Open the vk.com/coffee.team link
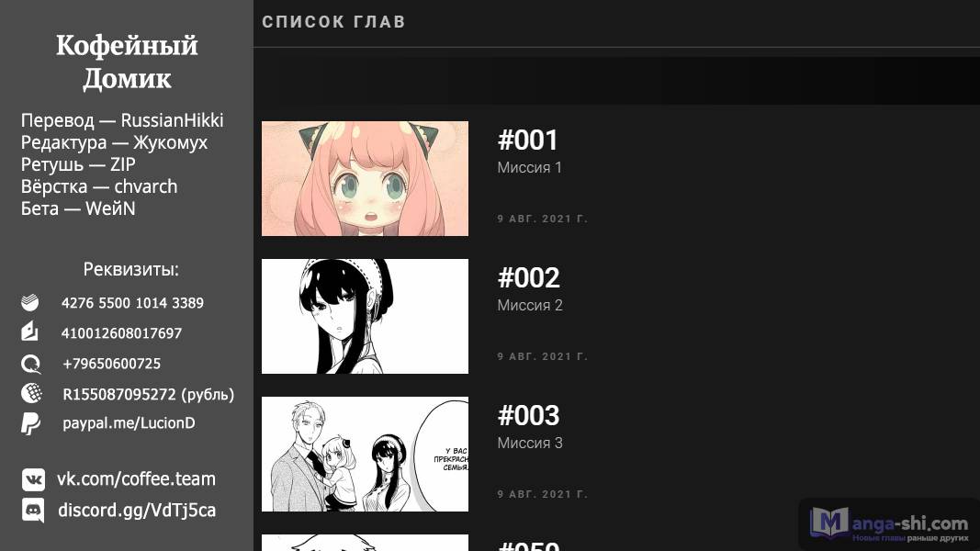This screenshot has width=980, height=551. (136, 479)
